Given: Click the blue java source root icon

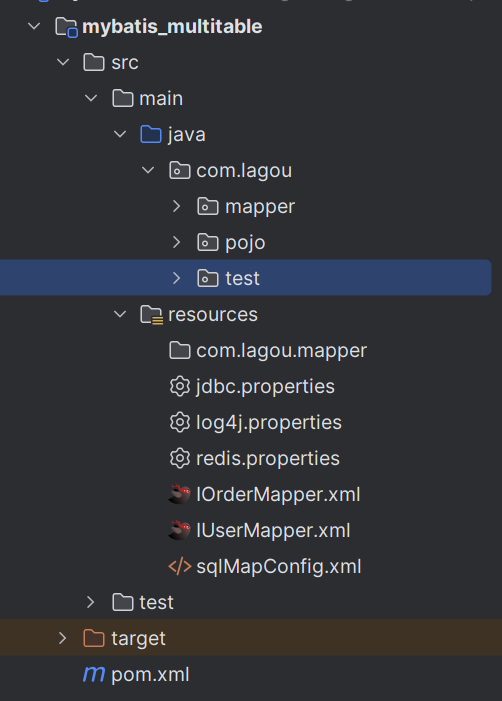Looking at the screenshot, I should point(151,134).
